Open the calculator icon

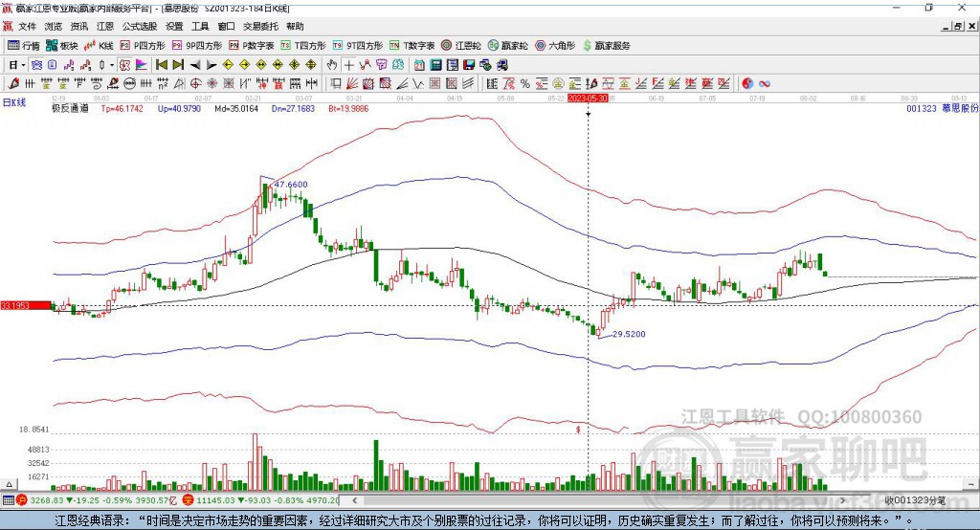click(435, 65)
